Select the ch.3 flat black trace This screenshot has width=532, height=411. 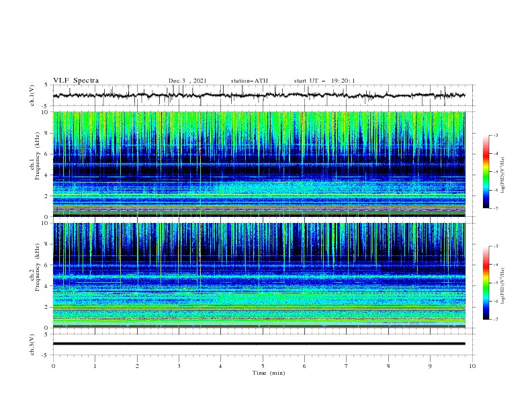pyautogui.click(x=259, y=344)
